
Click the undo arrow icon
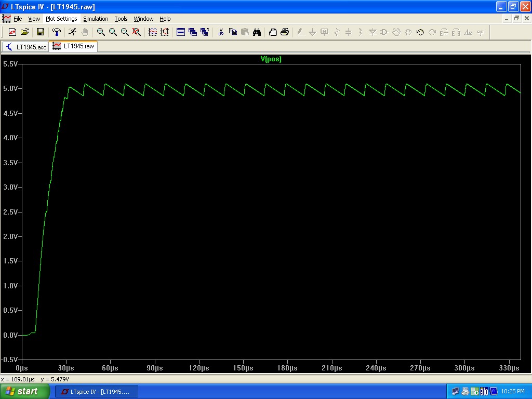tap(420, 32)
